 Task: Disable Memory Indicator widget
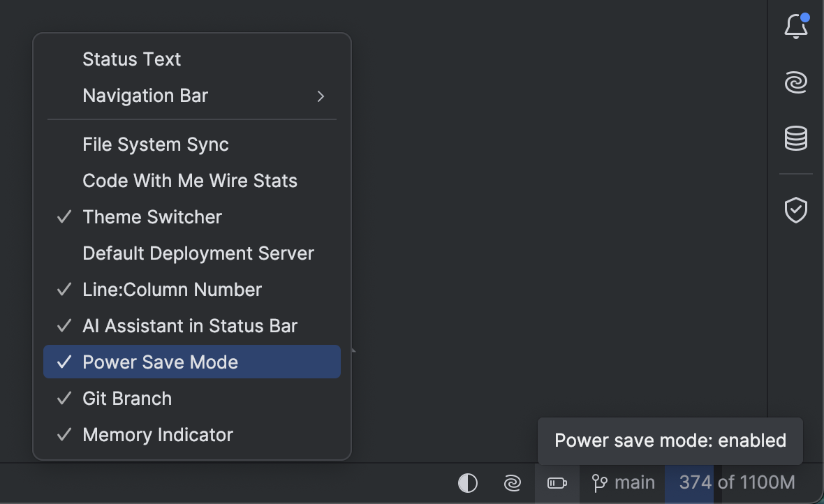[x=158, y=435]
